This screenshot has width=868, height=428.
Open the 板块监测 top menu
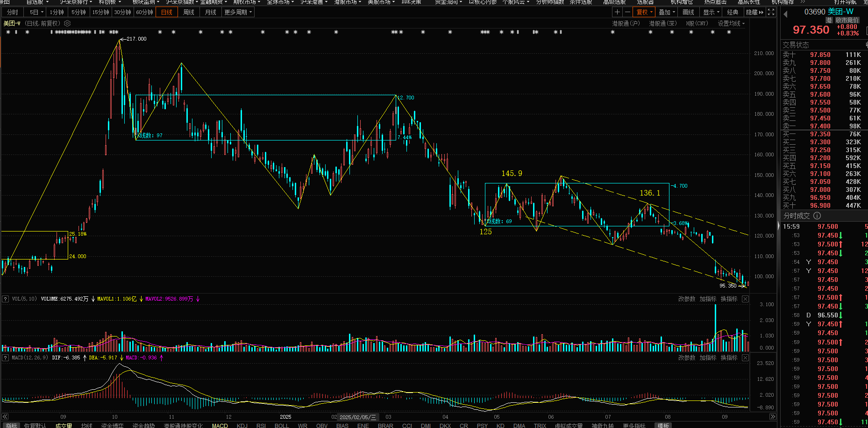[146, 2]
